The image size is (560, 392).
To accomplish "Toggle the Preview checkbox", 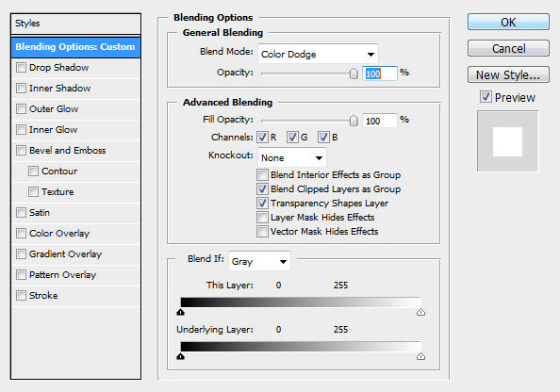I will tap(486, 97).
